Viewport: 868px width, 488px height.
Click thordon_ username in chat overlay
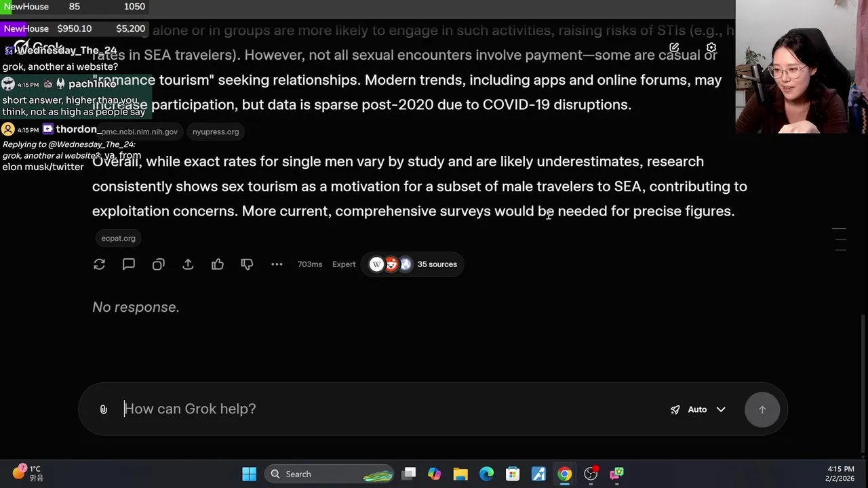(x=79, y=129)
